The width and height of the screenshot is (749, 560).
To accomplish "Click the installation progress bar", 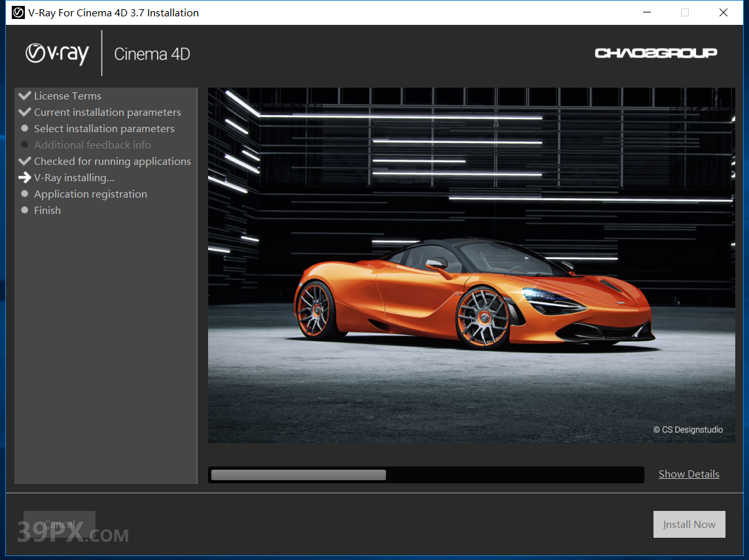I will [426, 475].
